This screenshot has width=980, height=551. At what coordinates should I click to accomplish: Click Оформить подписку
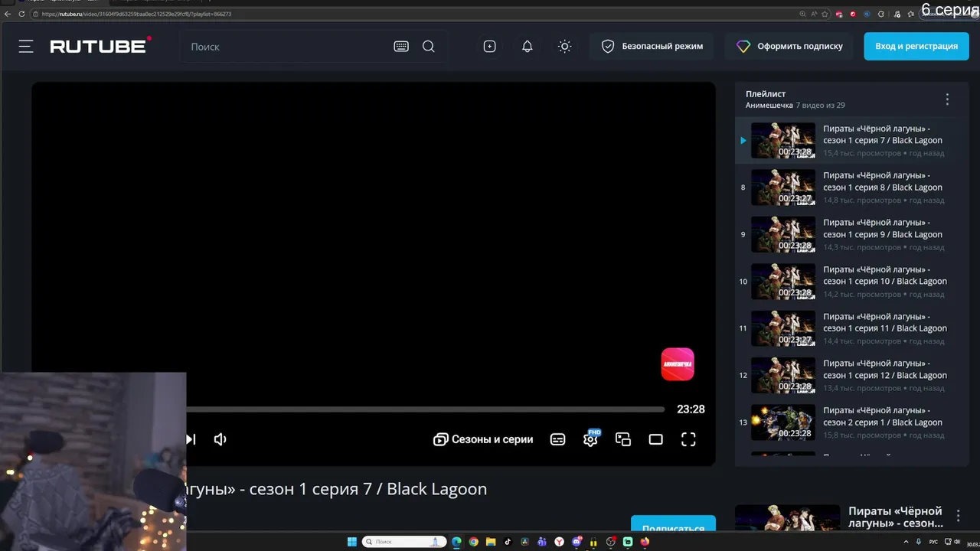coord(789,47)
